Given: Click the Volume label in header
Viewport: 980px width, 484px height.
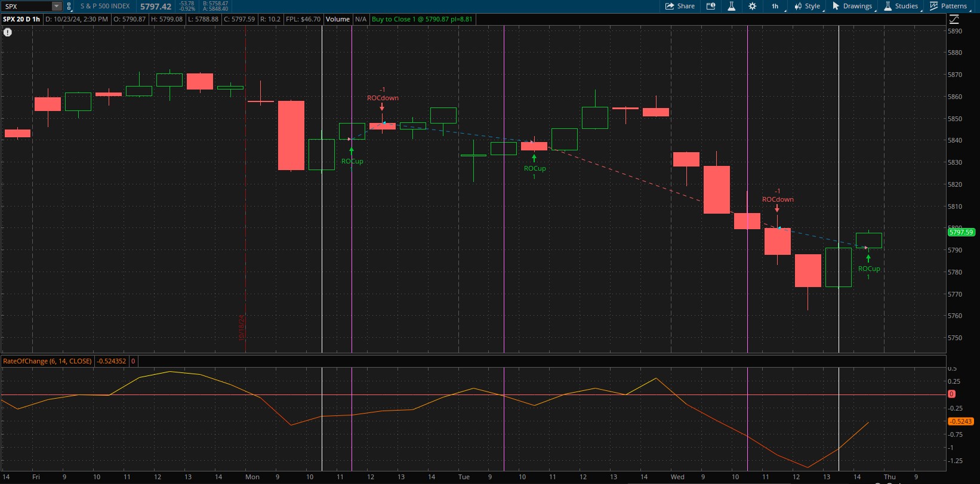Looking at the screenshot, I should [x=338, y=19].
